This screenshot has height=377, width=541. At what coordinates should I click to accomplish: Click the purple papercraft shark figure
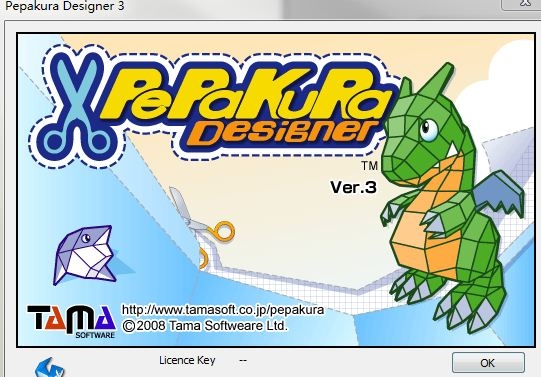(86, 255)
